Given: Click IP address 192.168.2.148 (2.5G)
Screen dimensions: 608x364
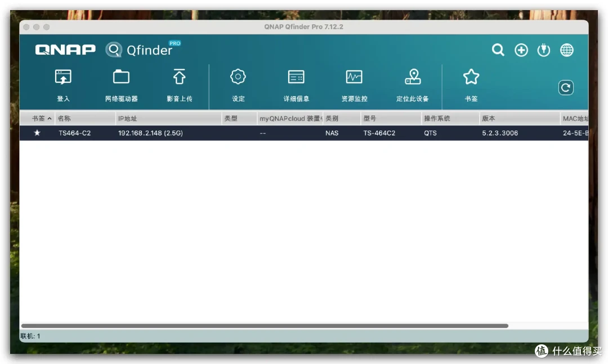Looking at the screenshot, I should coord(150,133).
